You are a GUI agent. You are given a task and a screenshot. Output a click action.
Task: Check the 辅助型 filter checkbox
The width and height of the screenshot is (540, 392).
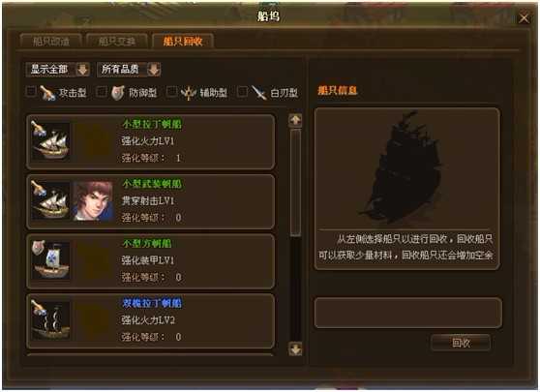pos(171,92)
